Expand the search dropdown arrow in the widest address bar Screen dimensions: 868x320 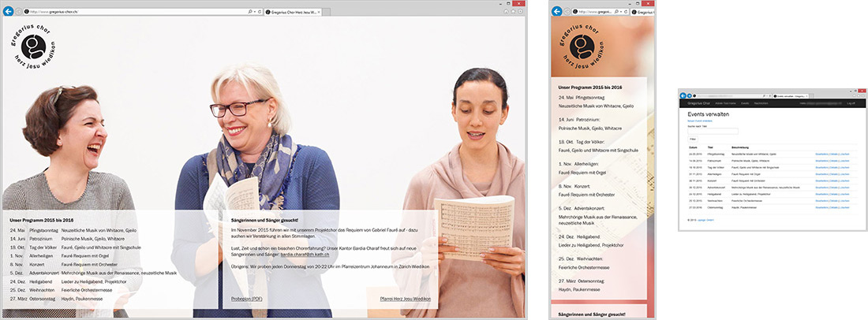click(255, 13)
